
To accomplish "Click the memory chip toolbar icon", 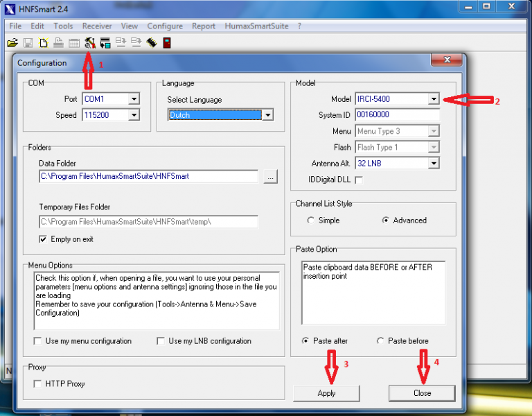I will click(152, 43).
